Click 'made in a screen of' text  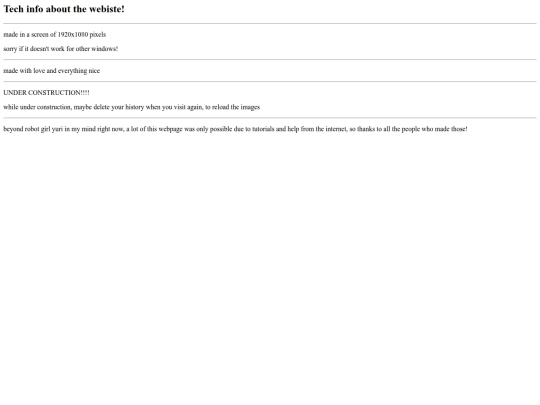(x=30, y=34)
